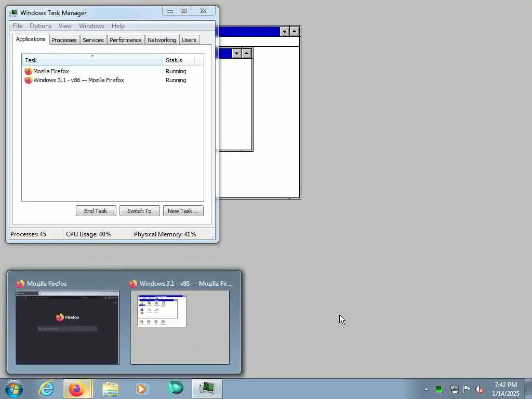Click the End Task button
This screenshot has height=399, width=532.
96,211
